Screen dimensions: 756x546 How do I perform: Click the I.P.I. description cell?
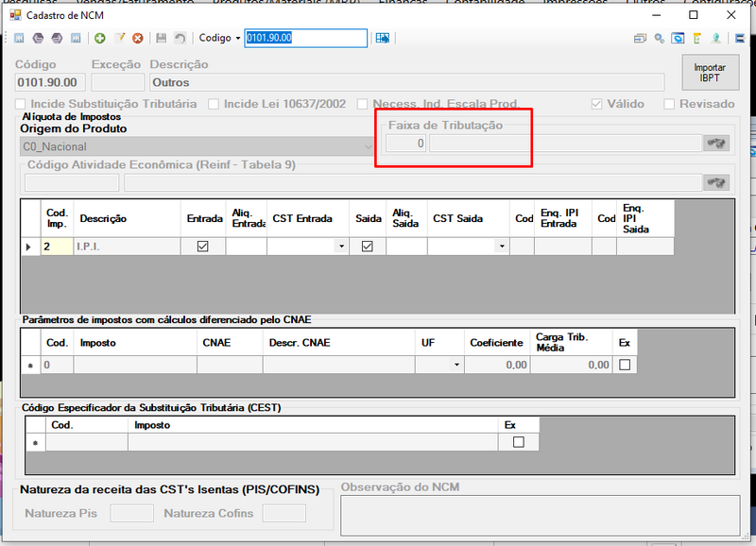tap(127, 247)
